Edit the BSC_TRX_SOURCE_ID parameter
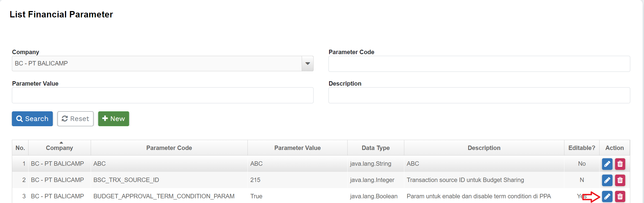644x203 pixels. click(607, 180)
